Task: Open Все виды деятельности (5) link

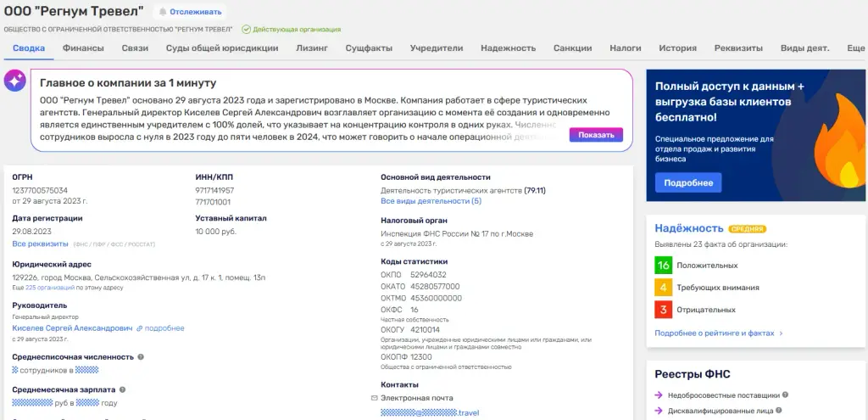Action: click(x=431, y=201)
